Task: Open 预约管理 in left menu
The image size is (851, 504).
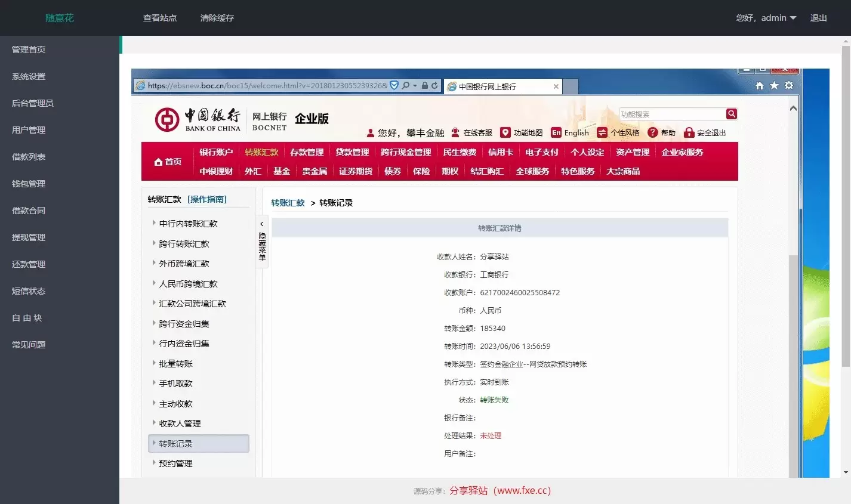Action: [x=175, y=463]
